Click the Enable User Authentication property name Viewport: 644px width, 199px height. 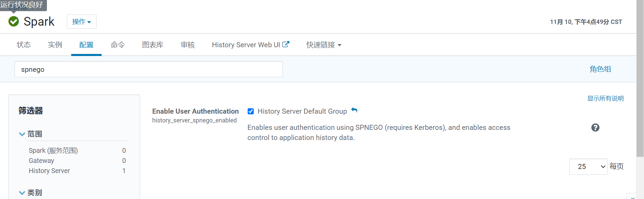pos(195,111)
